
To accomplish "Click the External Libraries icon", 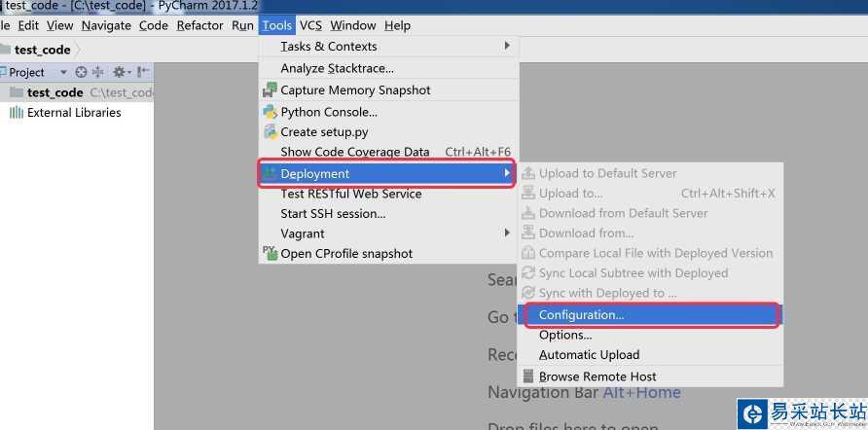I will (17, 113).
